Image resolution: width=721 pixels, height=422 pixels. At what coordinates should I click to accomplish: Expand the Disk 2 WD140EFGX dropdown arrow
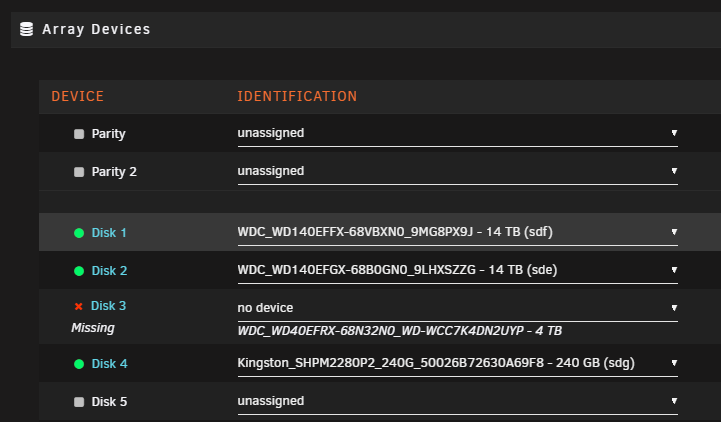[674, 270]
